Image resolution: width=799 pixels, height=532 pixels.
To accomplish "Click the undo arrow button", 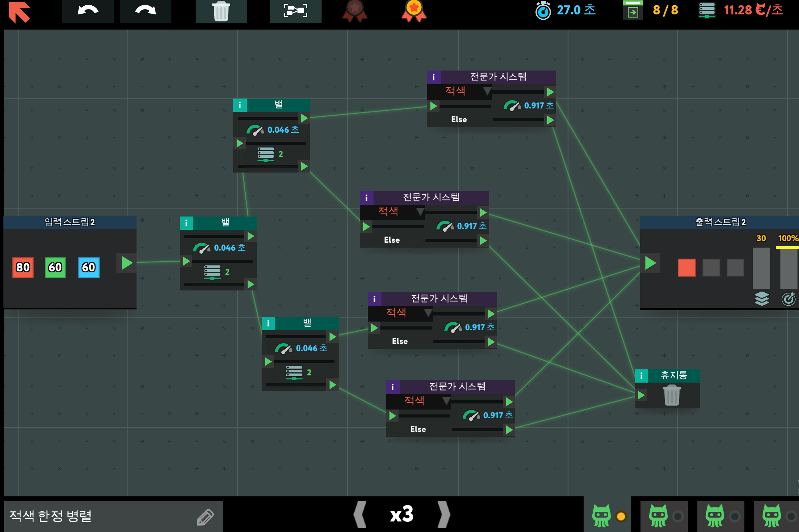I will [x=88, y=11].
